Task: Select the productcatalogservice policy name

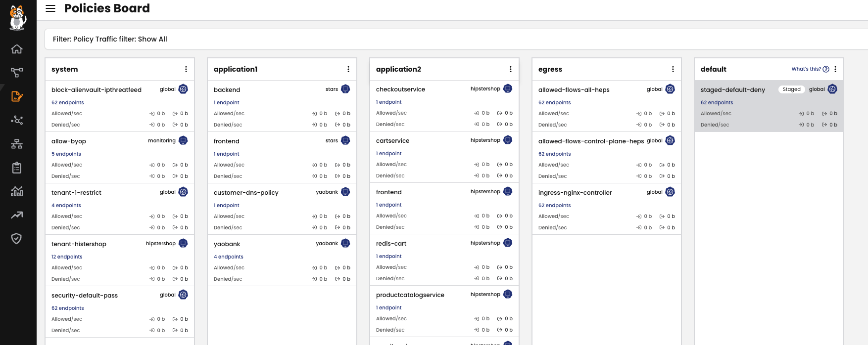Action: coord(410,295)
